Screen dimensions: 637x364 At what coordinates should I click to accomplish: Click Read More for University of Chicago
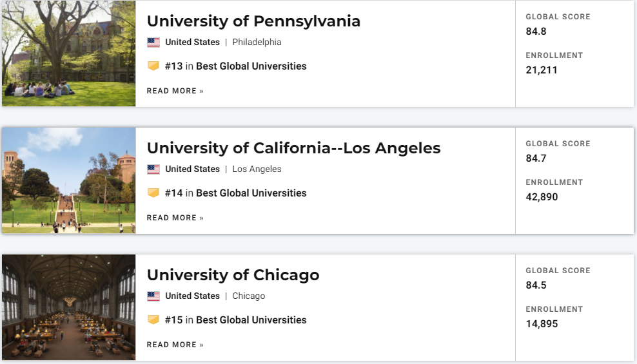175,345
